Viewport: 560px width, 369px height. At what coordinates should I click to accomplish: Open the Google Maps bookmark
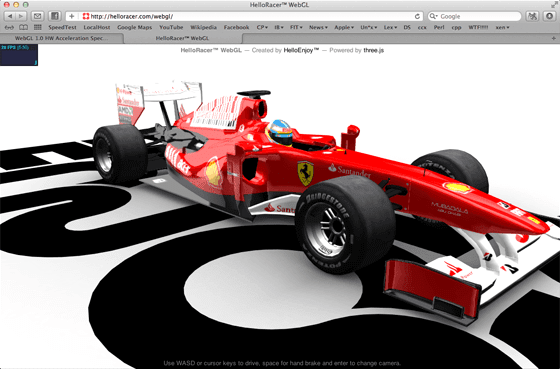tap(134, 28)
